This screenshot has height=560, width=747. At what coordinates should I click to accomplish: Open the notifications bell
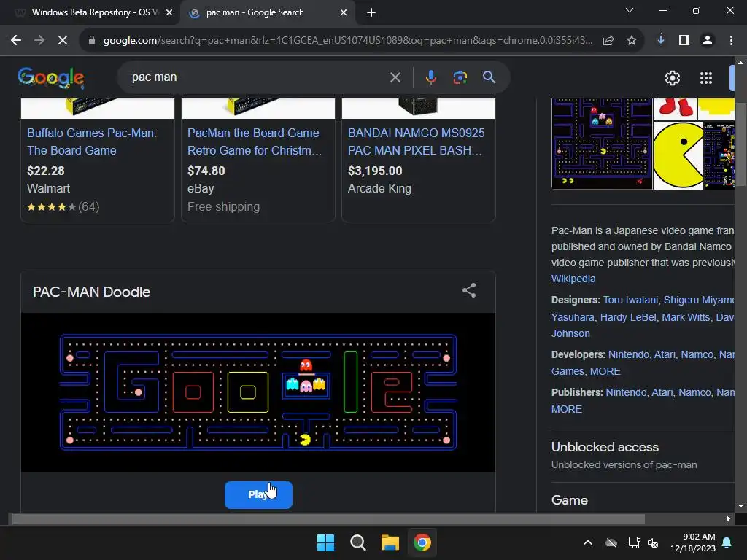[727, 542]
